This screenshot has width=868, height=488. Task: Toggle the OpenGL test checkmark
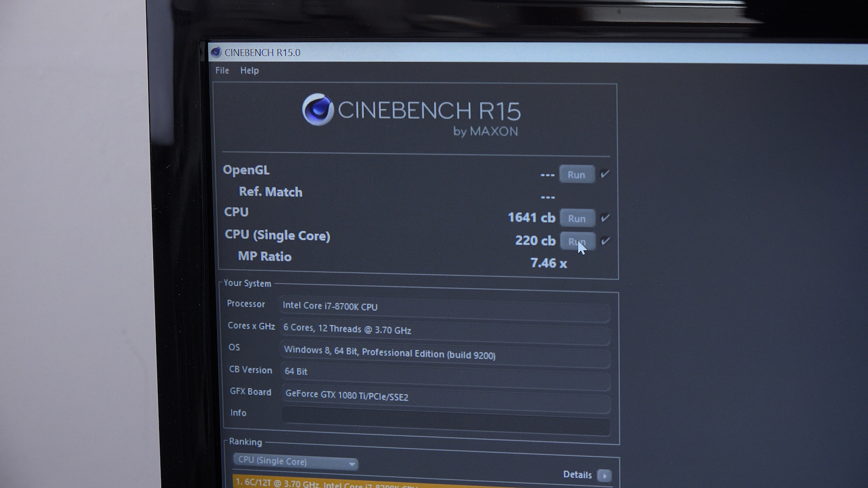pos(605,174)
